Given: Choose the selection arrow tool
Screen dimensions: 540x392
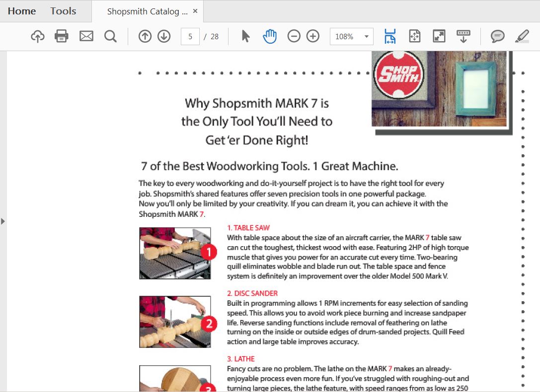Looking at the screenshot, I should point(245,36).
